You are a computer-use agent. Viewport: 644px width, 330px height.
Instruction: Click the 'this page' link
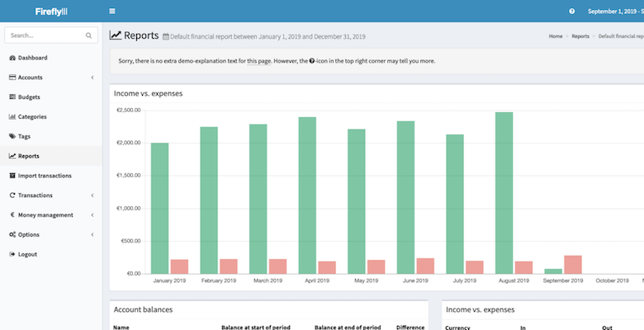[x=258, y=61]
